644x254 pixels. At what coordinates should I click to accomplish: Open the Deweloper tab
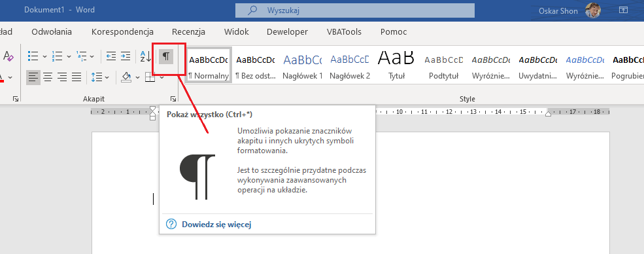287,31
